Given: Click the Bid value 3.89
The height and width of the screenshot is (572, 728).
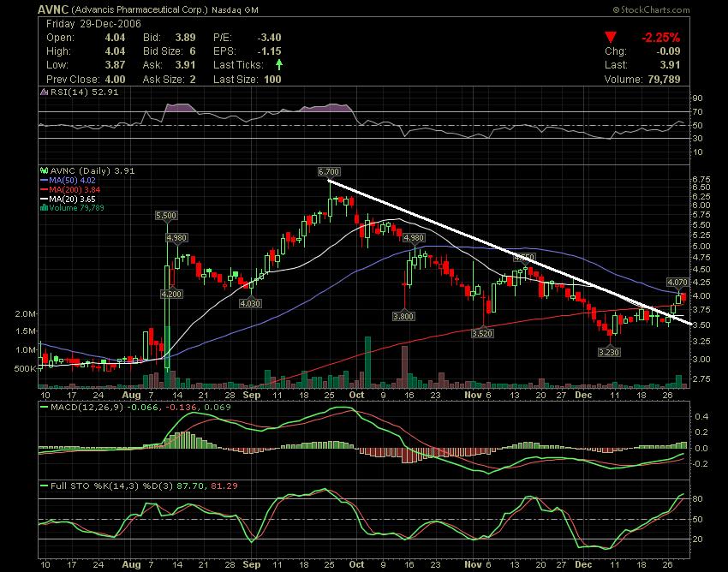Looking at the screenshot, I should (x=186, y=38).
